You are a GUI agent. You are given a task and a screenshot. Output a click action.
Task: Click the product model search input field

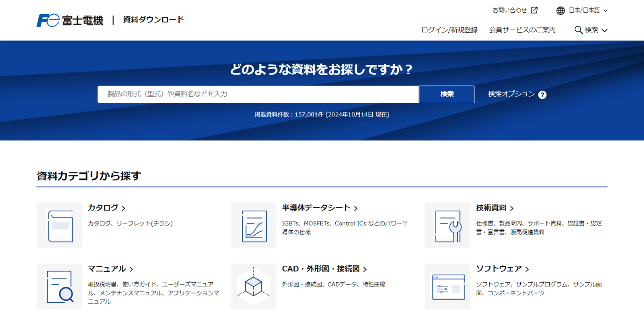(x=258, y=94)
